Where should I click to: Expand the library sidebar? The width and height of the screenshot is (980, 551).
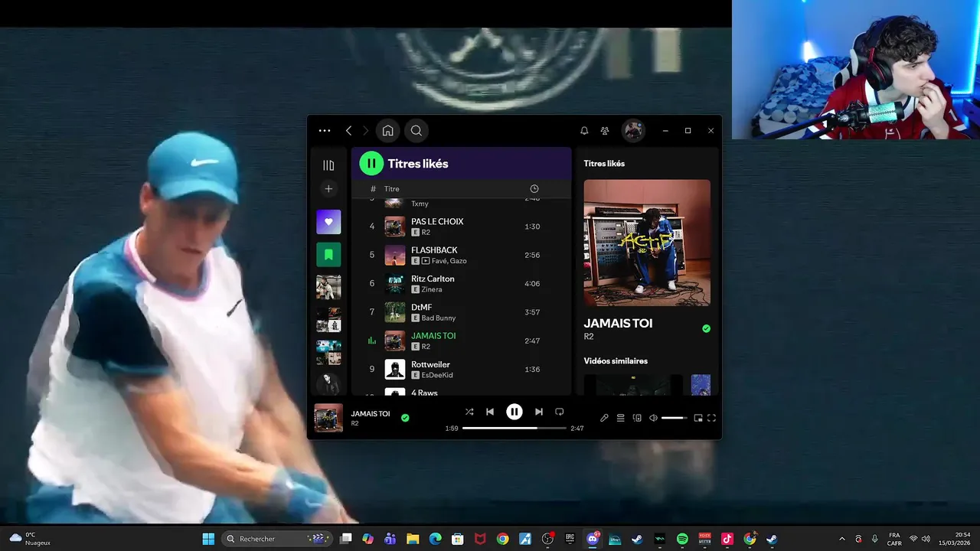tap(328, 165)
